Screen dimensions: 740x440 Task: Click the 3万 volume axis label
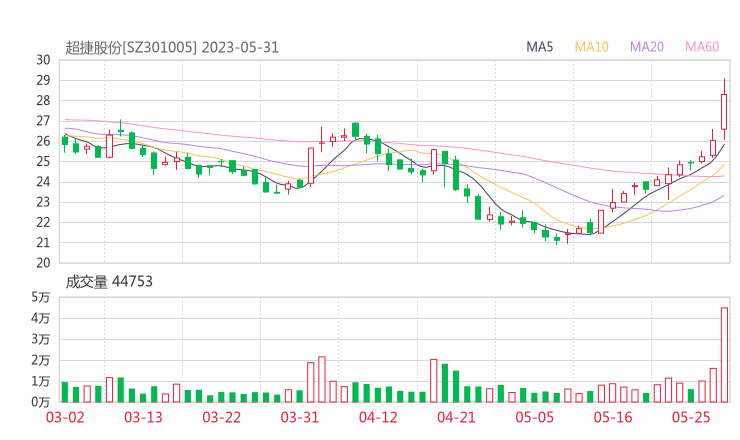point(41,339)
